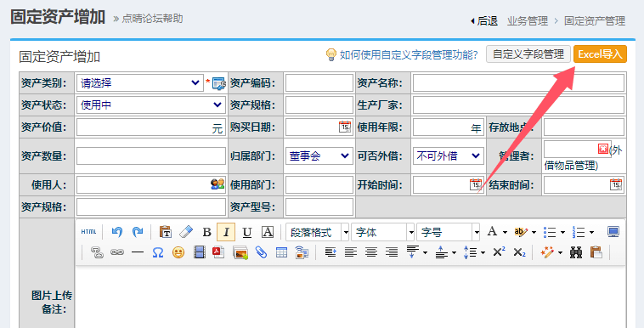
Task: Apply boxed character border formatting
Action: click(268, 233)
